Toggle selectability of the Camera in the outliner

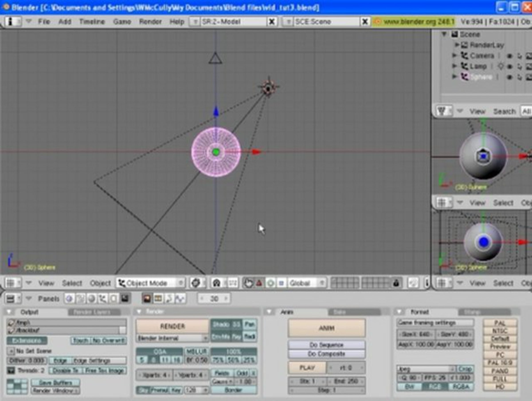click(520, 56)
